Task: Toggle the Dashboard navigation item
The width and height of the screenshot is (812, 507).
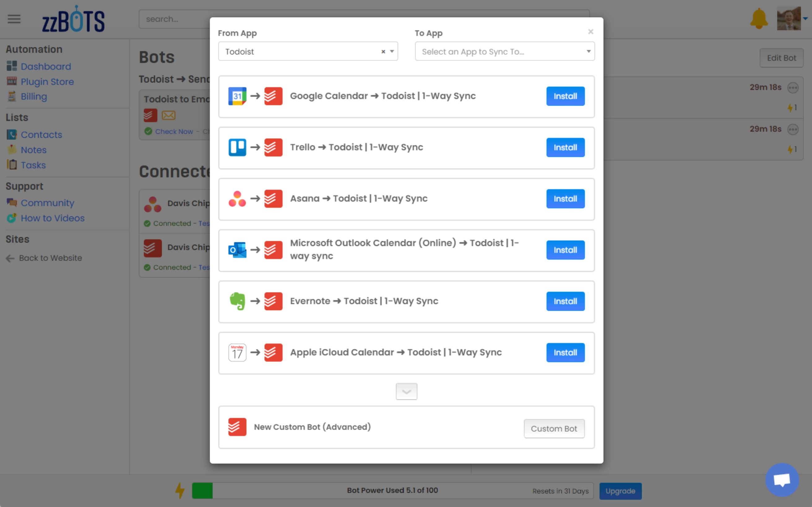Action: [45, 66]
